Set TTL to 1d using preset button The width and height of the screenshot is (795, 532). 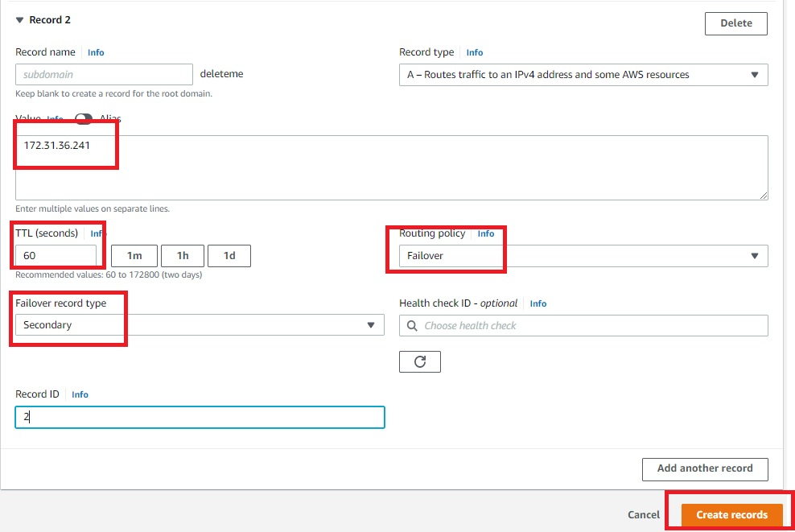(231, 255)
